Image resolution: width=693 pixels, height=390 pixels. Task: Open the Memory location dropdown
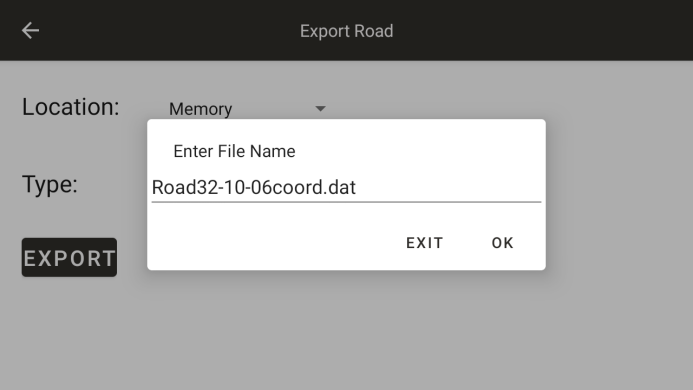click(248, 109)
